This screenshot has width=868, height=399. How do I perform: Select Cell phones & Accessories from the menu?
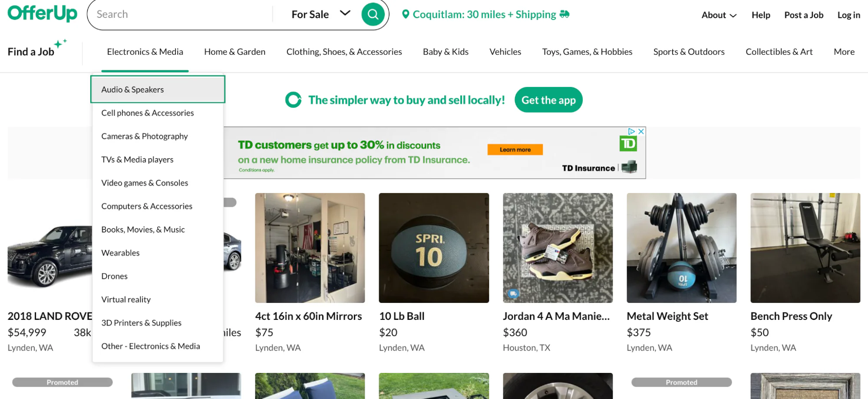(x=148, y=113)
